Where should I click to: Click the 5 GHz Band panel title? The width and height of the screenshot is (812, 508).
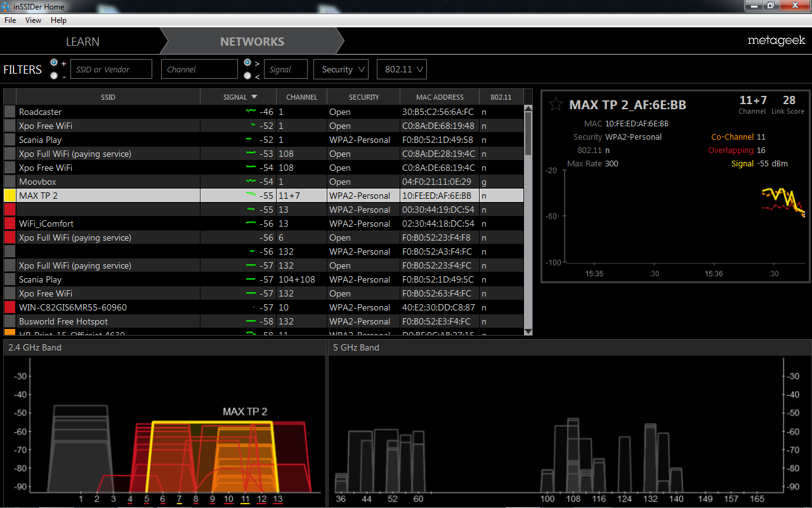pyautogui.click(x=357, y=347)
